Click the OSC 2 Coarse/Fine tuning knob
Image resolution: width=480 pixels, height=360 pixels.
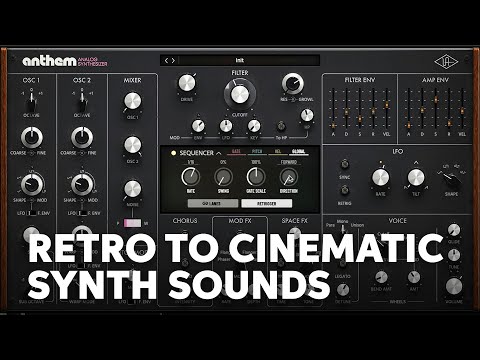tap(82, 137)
